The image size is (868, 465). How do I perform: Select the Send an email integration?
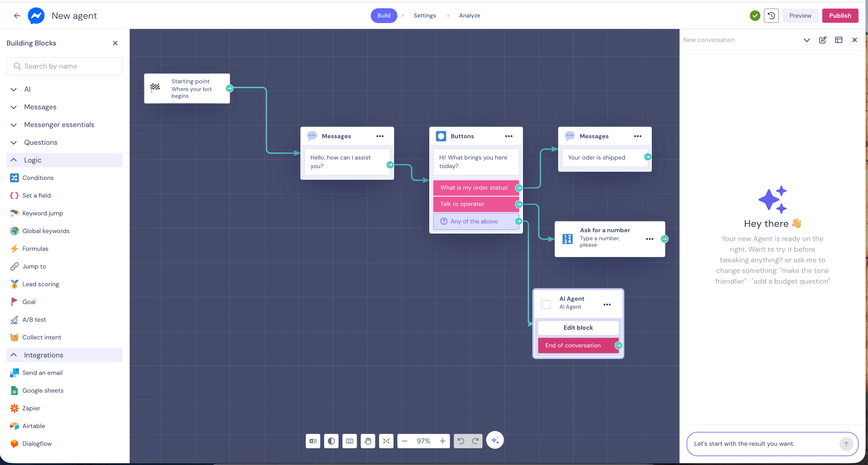[x=36, y=373]
